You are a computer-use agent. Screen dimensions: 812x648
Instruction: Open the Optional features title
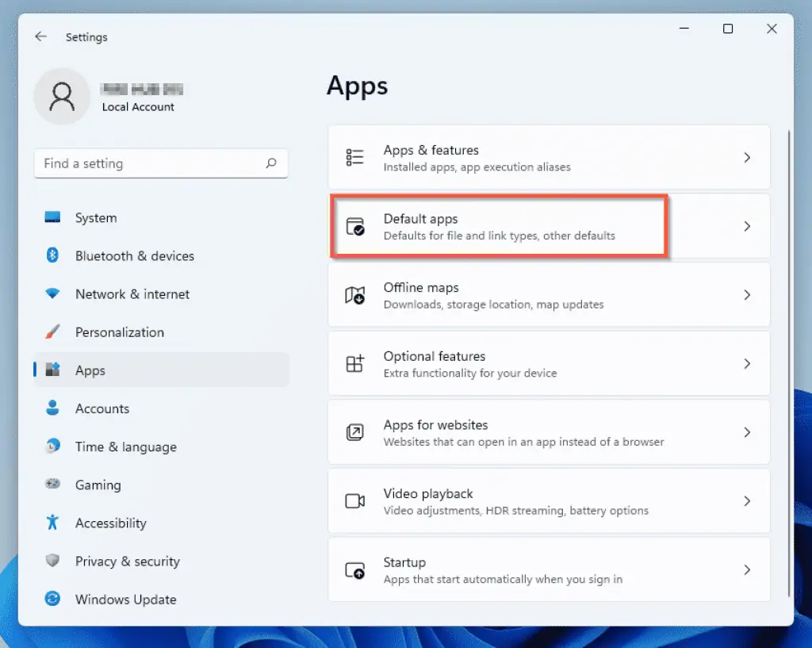tap(435, 356)
